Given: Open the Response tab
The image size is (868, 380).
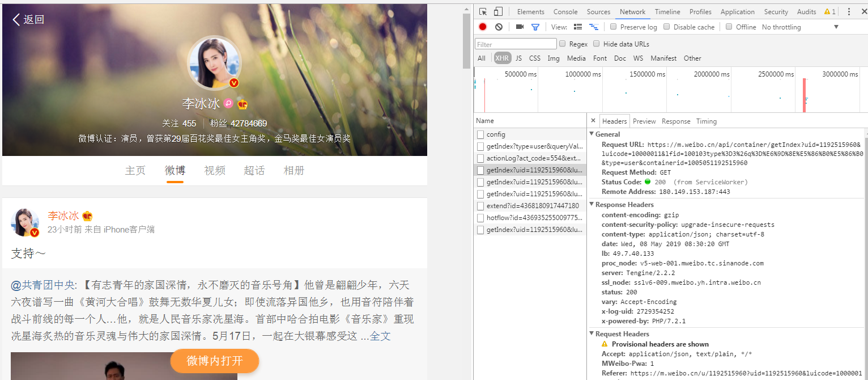Looking at the screenshot, I should pos(676,121).
